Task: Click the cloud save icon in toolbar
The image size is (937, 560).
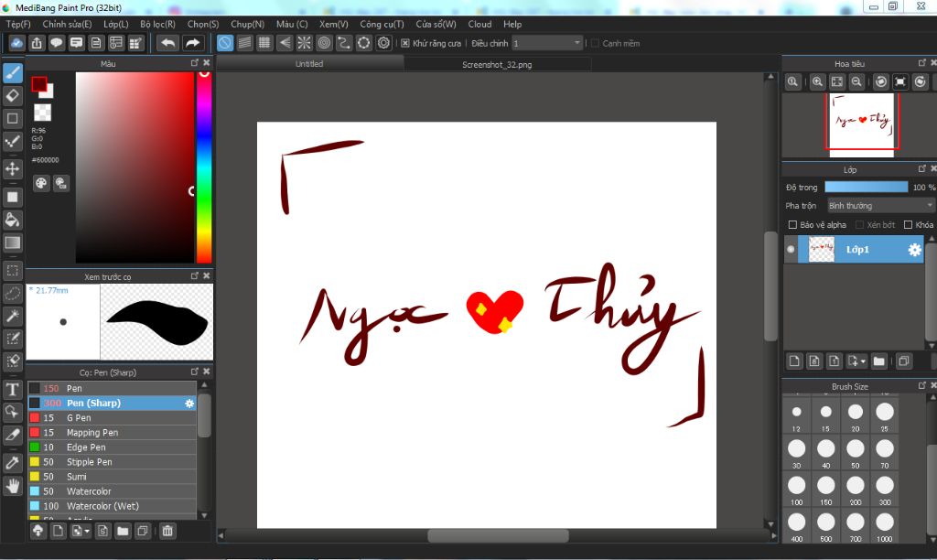Action: 16,43
